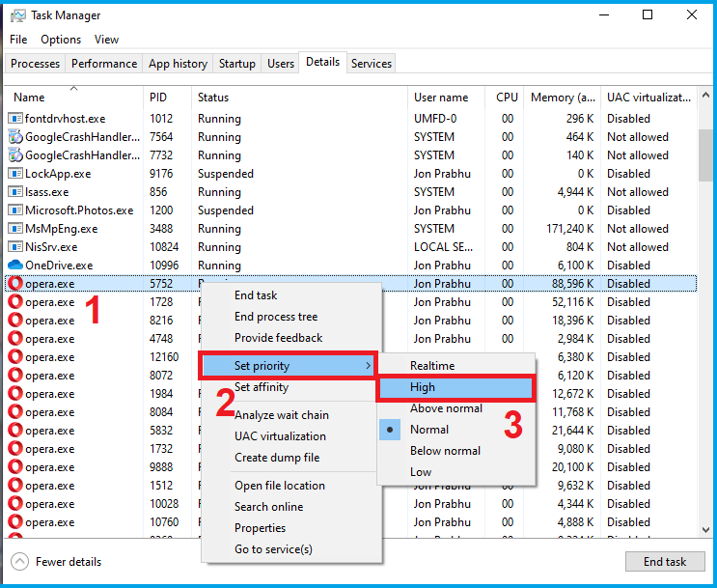Set process priority to High
717x588 pixels.
point(455,387)
